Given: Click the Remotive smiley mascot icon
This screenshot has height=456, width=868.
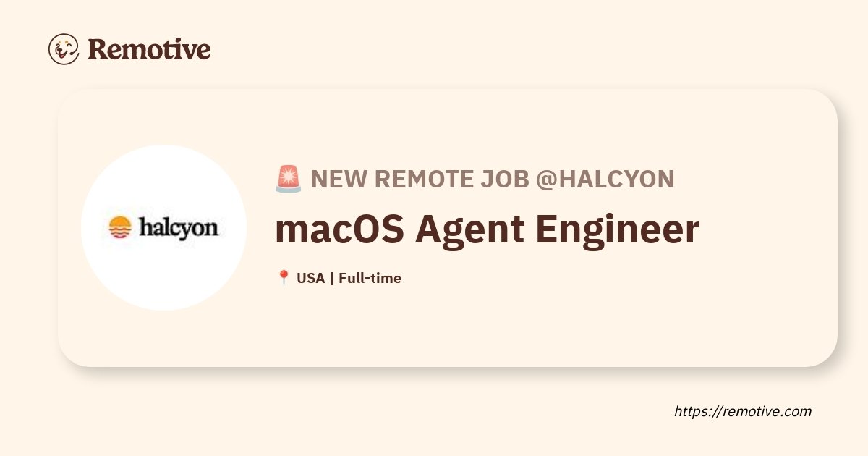Looking at the screenshot, I should click(64, 49).
